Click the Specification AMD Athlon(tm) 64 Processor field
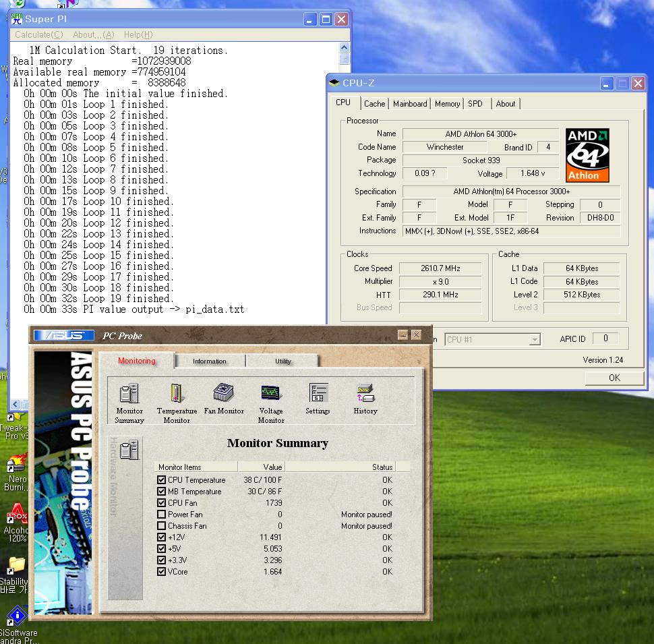654x644 pixels. coord(511,192)
